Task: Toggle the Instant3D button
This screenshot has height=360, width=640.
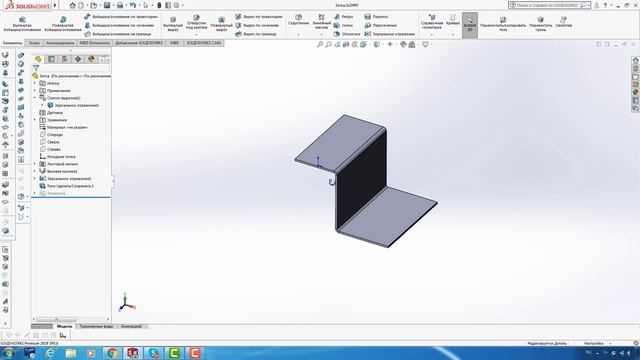Action: coord(470,24)
